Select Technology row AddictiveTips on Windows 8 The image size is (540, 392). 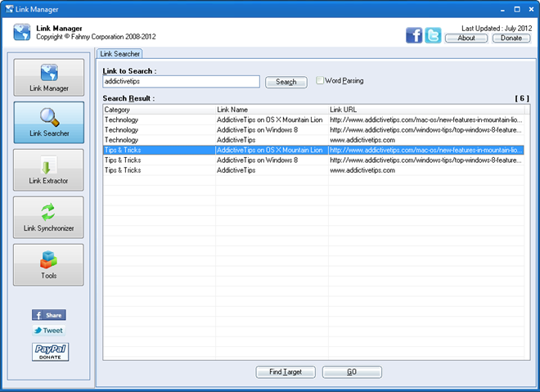(313, 130)
